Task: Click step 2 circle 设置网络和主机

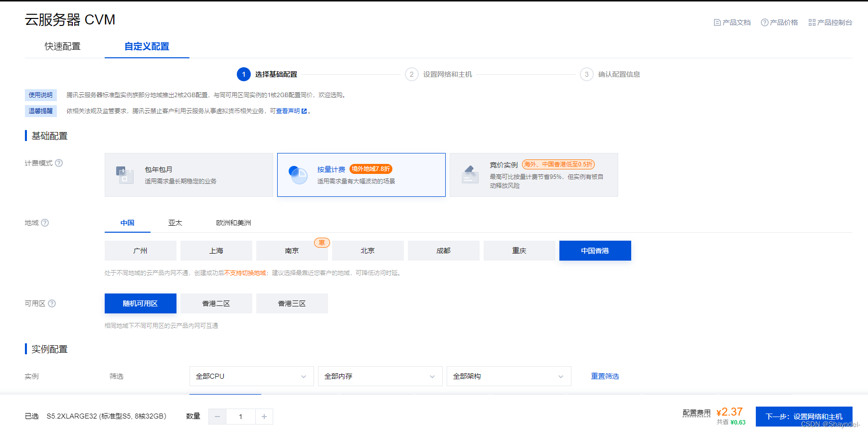Action: [411, 74]
